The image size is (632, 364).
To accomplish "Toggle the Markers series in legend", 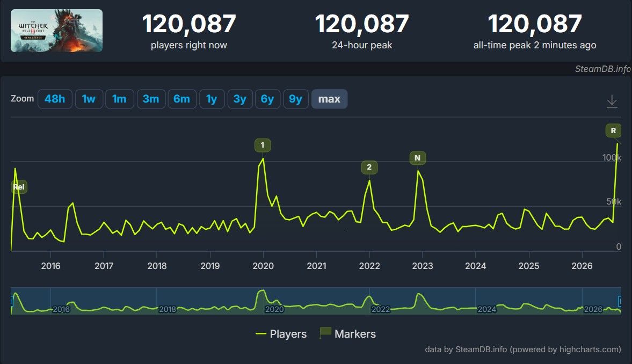I will pos(348,333).
